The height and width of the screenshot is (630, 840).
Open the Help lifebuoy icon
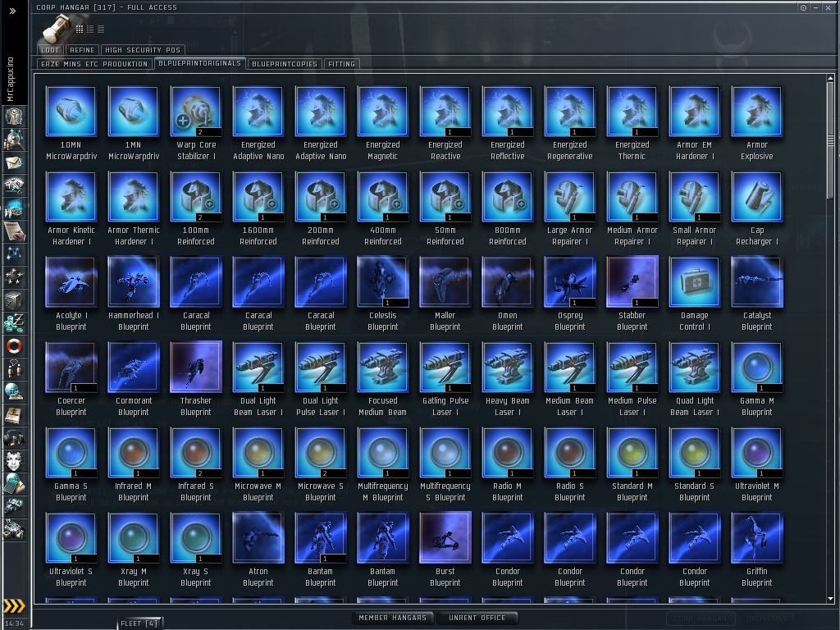[x=13, y=346]
